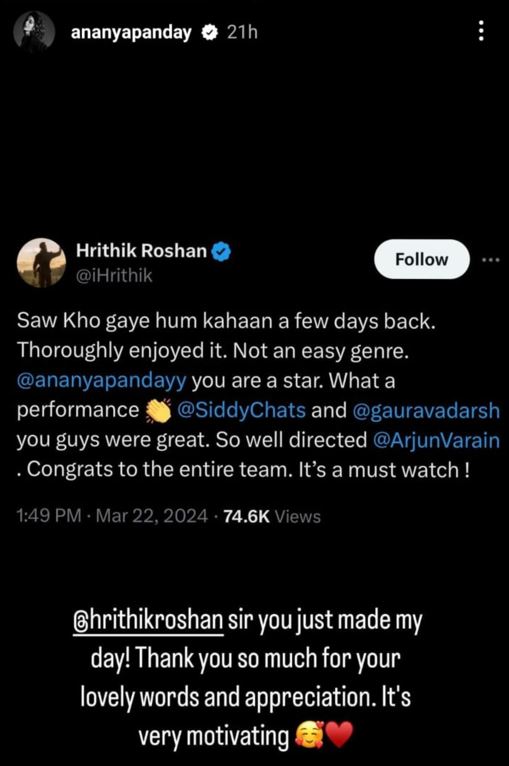This screenshot has width=509, height=766.
Task: Tap the @SiddyChats mention
Action: pyautogui.click(x=241, y=410)
